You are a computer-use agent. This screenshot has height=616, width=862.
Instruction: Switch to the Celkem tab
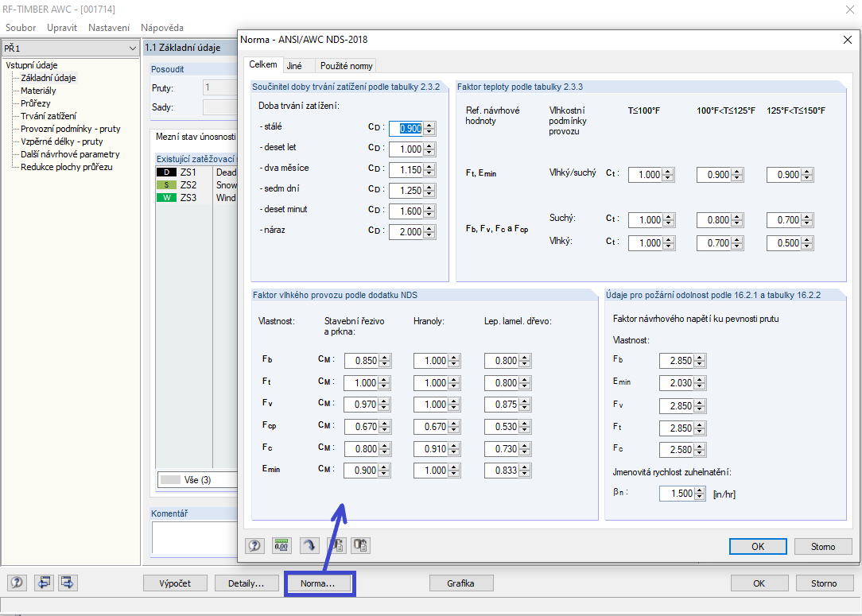(x=262, y=65)
